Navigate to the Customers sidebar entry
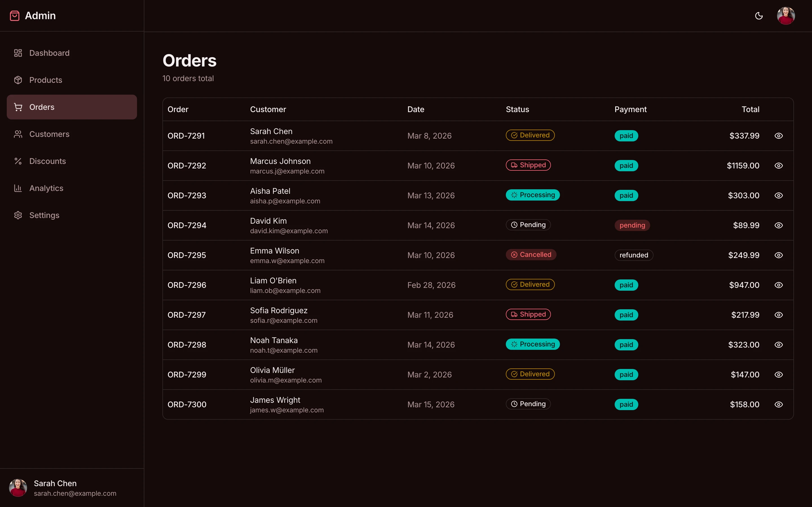812x507 pixels. 50,134
